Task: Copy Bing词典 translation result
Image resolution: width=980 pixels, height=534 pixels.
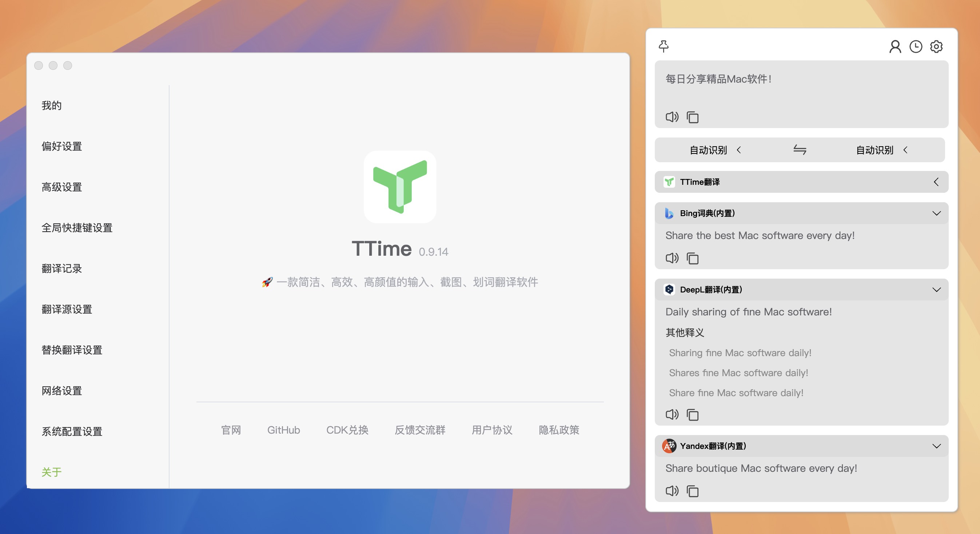Action: pyautogui.click(x=693, y=258)
